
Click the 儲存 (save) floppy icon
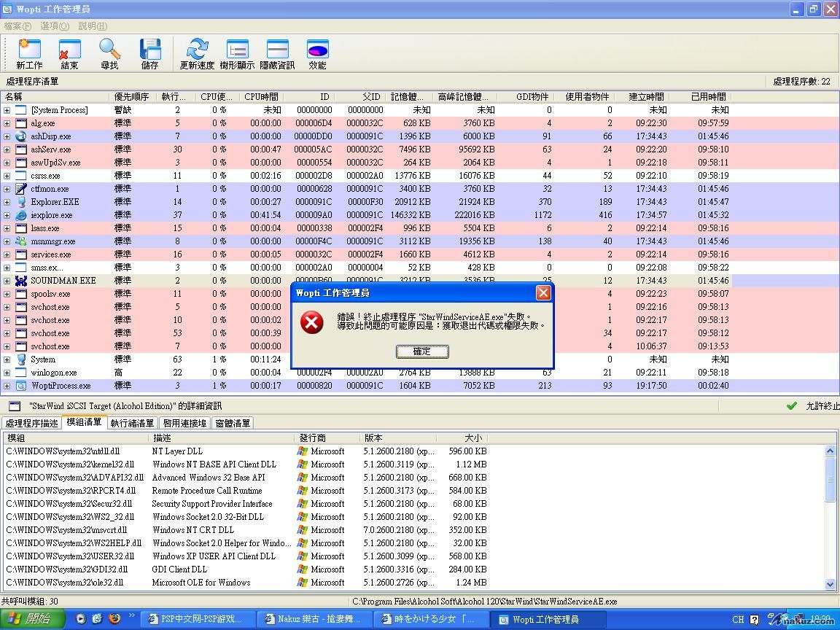(150, 50)
